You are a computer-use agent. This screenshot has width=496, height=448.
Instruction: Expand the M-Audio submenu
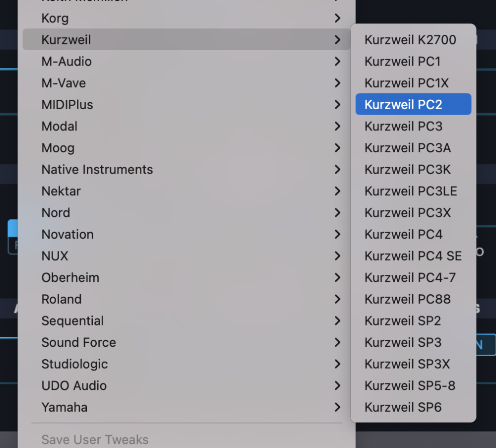coord(66,62)
